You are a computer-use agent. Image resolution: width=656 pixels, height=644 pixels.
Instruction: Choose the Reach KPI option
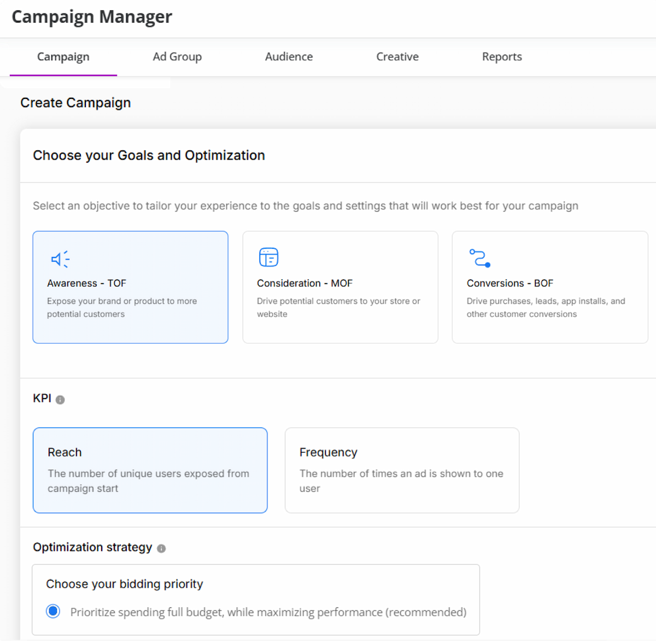(x=150, y=470)
